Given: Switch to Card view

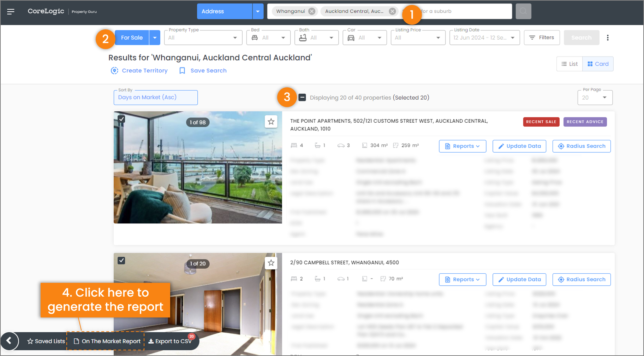Looking at the screenshot, I should [598, 64].
